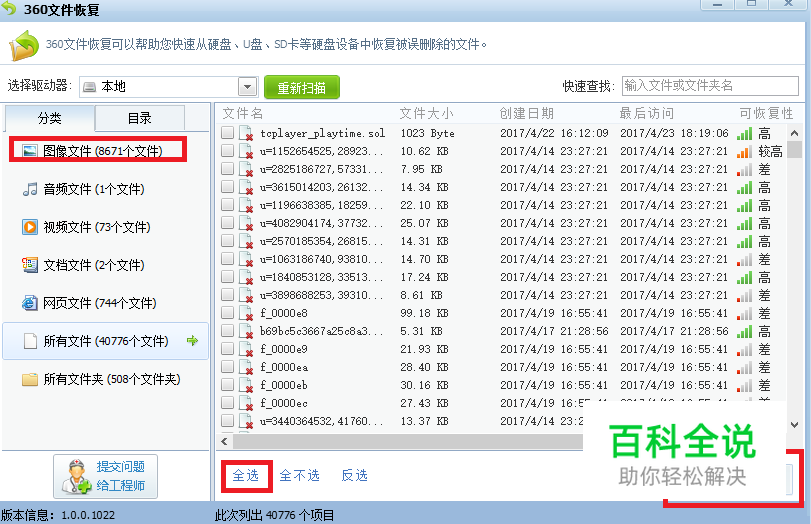Click the recoverability bars icon for tcplayer_playtime.sol

coord(744,134)
